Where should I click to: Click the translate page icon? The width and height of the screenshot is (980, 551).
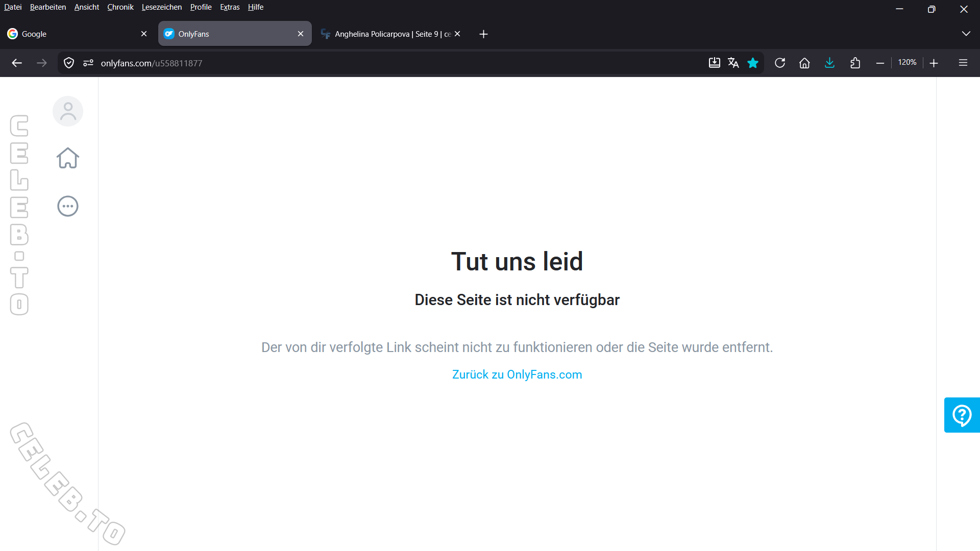[733, 63]
